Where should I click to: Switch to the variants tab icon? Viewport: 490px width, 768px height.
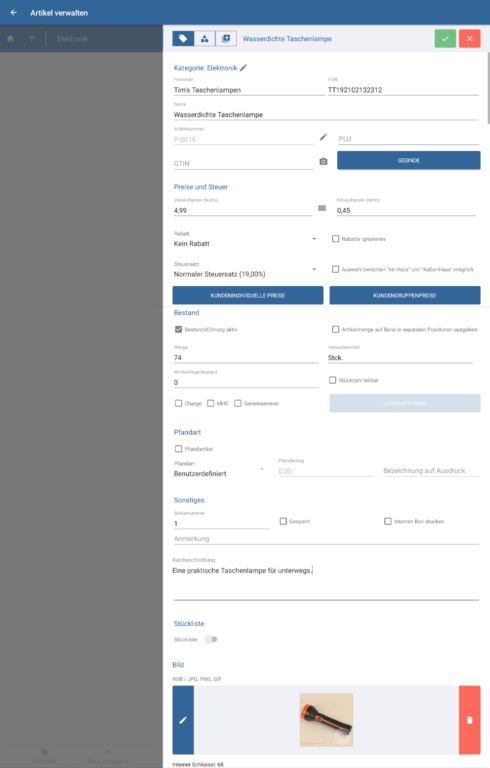tap(204, 38)
